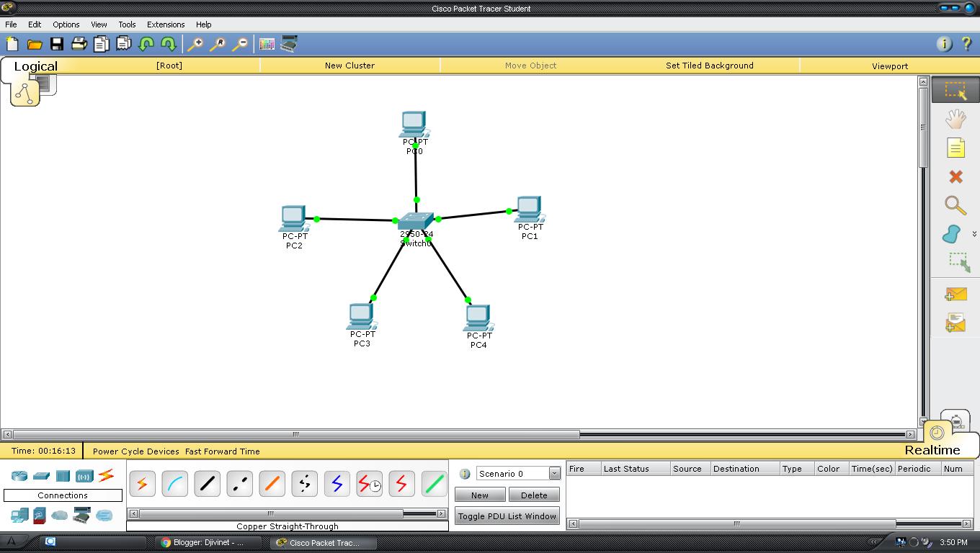Open the View menu
The height and width of the screenshot is (553, 980).
tap(99, 24)
